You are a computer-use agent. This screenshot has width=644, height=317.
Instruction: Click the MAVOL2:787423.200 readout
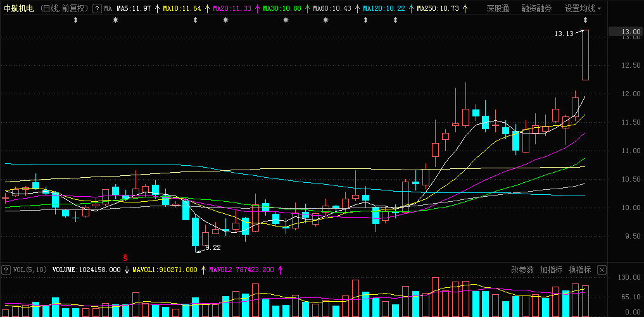pos(242,270)
